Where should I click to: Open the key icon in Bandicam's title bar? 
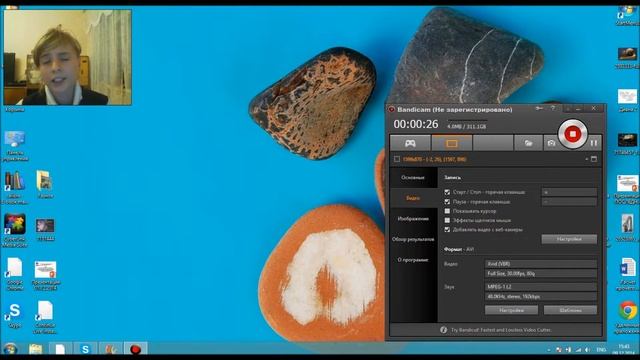click(539, 109)
